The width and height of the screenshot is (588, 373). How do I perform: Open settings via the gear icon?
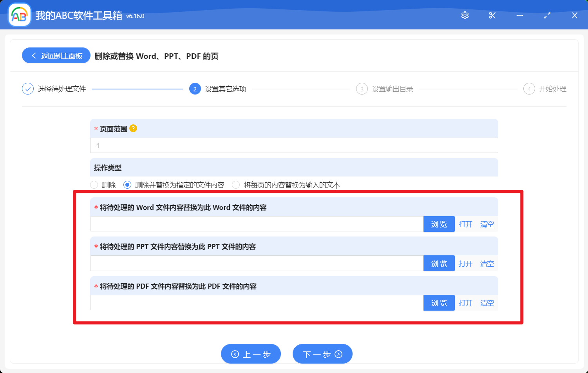point(465,15)
